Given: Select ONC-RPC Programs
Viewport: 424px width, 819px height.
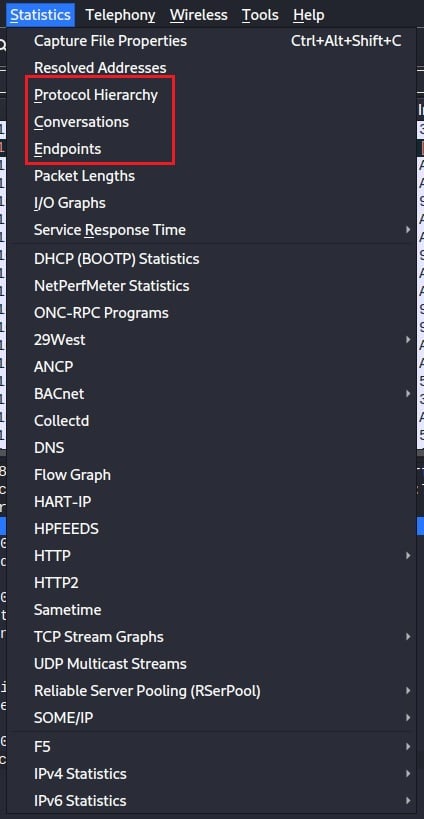Looking at the screenshot, I should pyautogui.click(x=211, y=313).
